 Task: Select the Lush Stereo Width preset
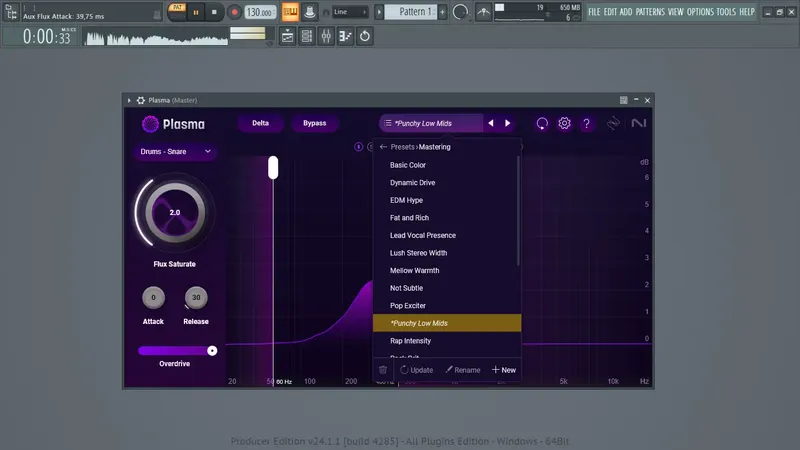pyautogui.click(x=447, y=253)
